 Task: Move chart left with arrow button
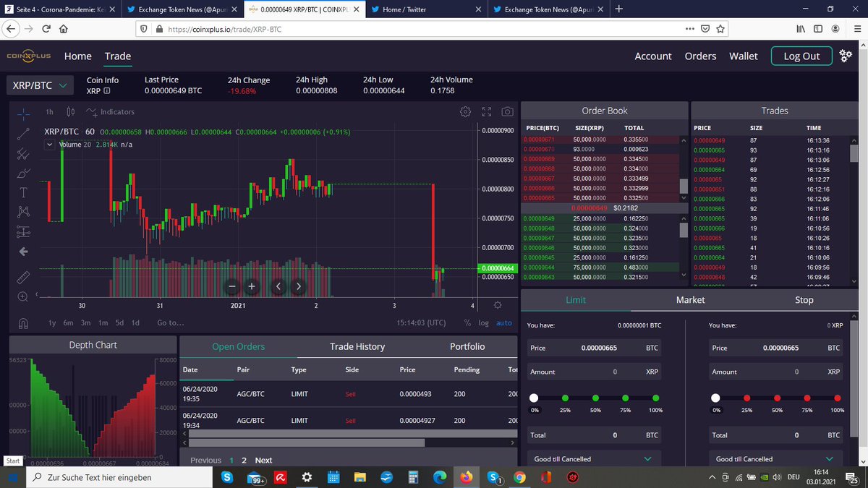[x=278, y=286]
